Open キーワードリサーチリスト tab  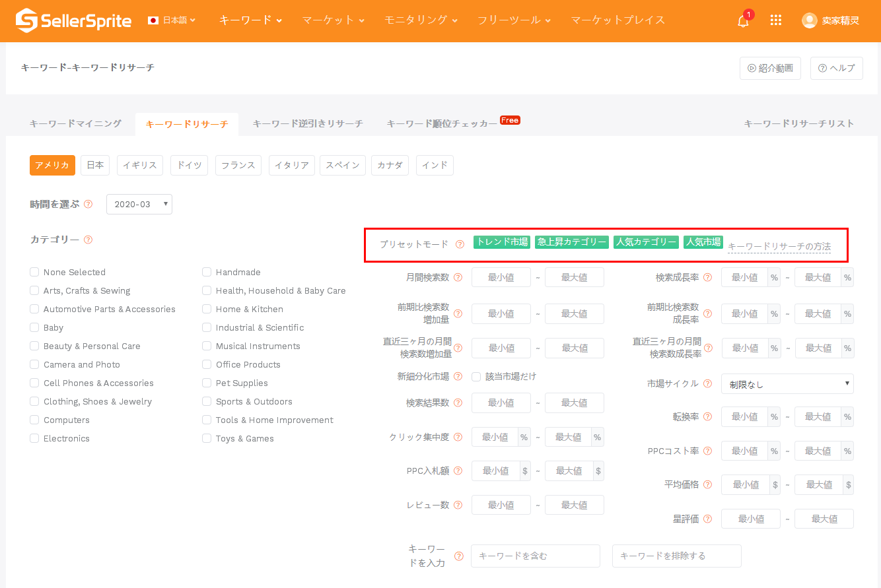pos(799,124)
